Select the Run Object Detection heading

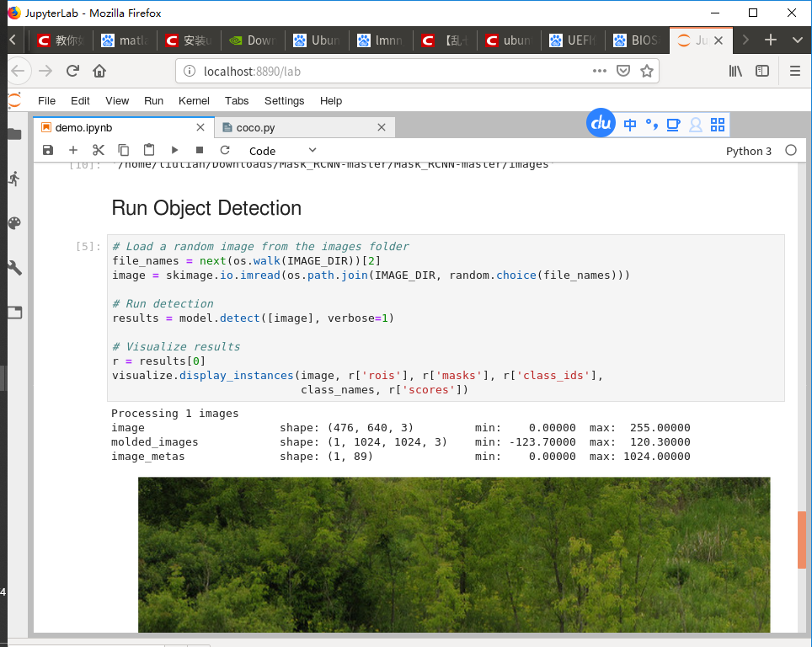pyautogui.click(x=206, y=208)
